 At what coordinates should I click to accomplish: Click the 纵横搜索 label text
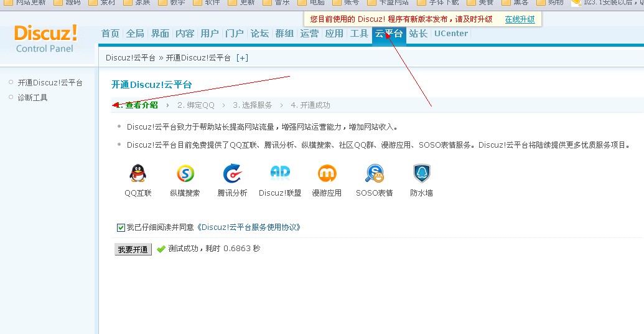pyautogui.click(x=185, y=193)
